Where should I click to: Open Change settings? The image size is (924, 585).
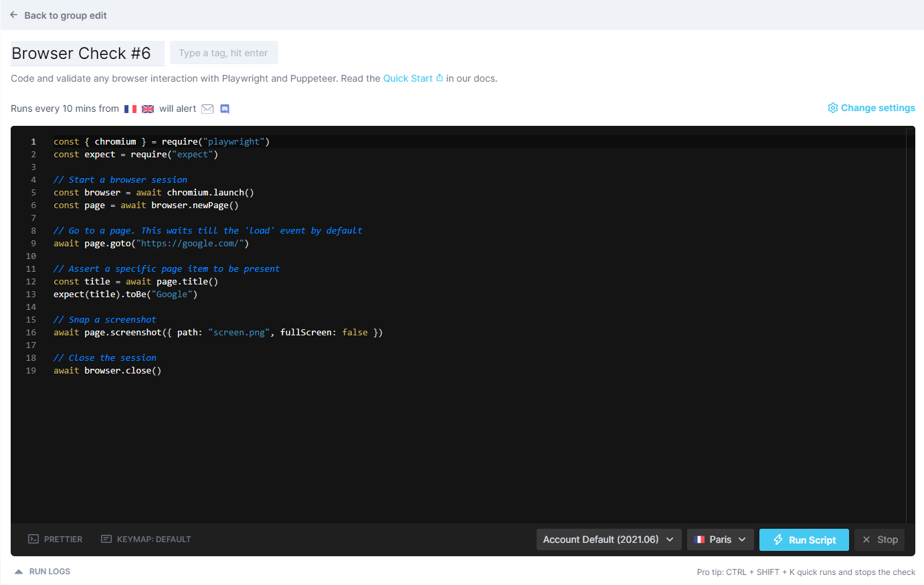(876, 108)
